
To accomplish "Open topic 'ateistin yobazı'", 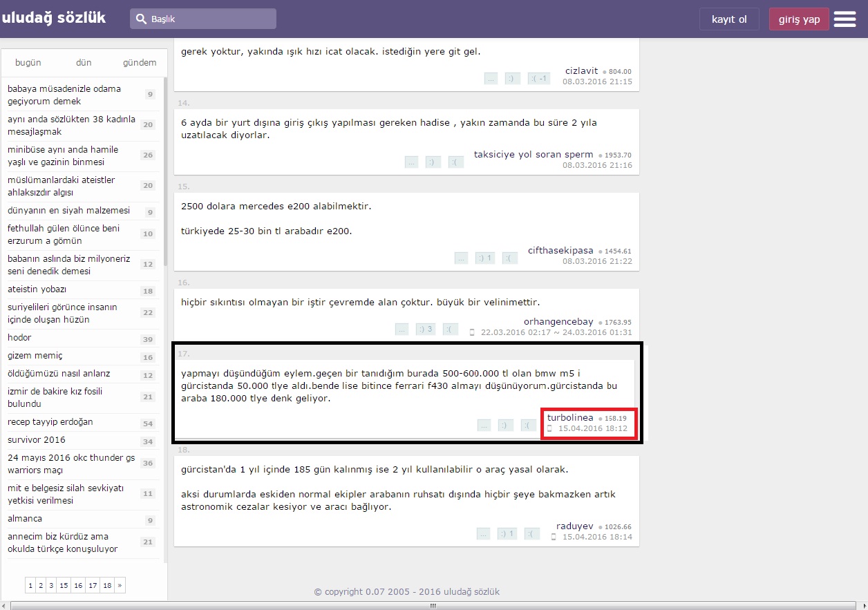I will pyautogui.click(x=37, y=289).
